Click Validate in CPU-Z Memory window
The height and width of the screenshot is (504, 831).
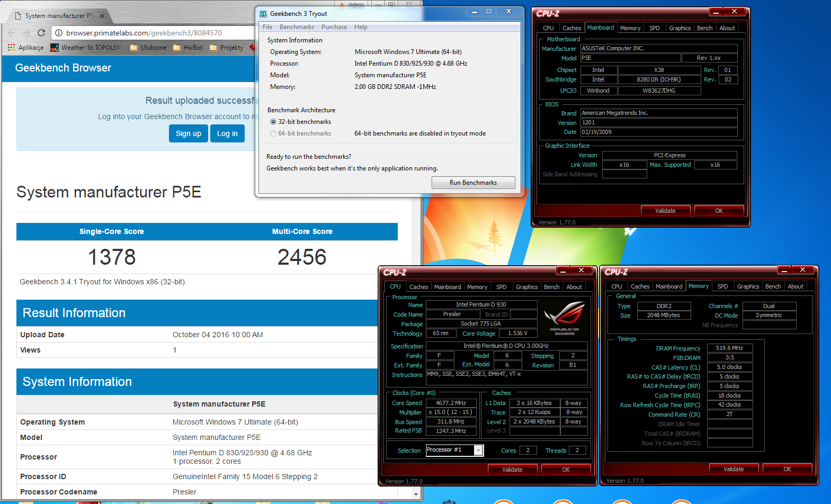734,469
